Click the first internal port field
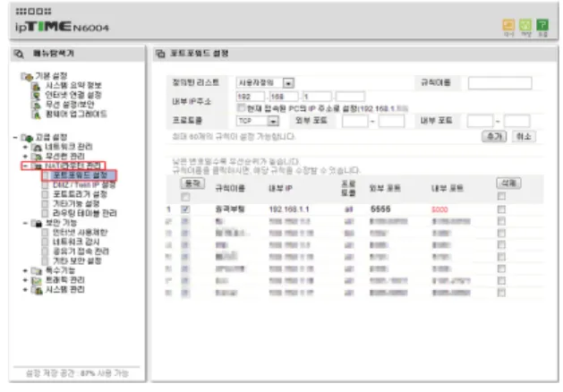Screen dimensions: 563x392 [480, 122]
